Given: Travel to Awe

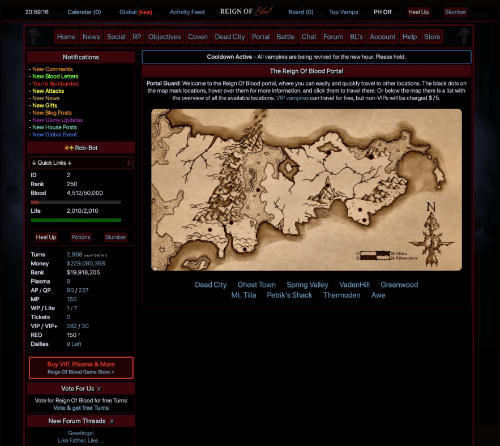Looking at the screenshot, I should [x=378, y=295].
